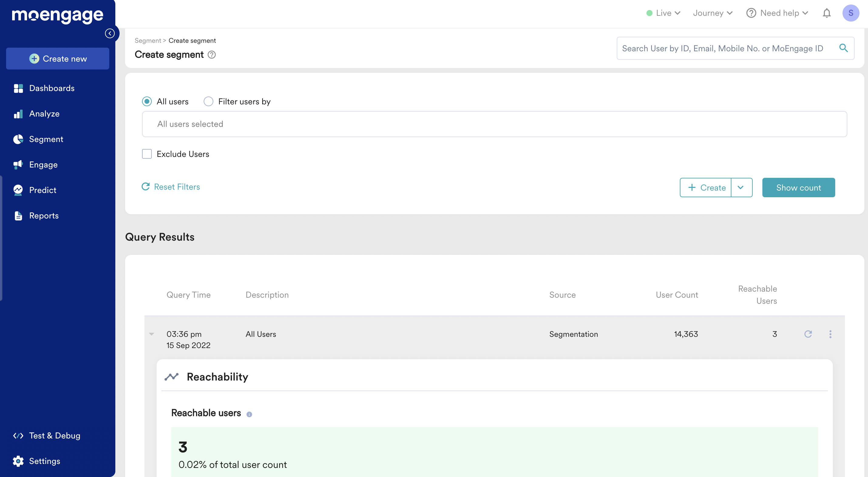This screenshot has width=868, height=477.
Task: Select Filter users by radio option
Action: [x=208, y=101]
